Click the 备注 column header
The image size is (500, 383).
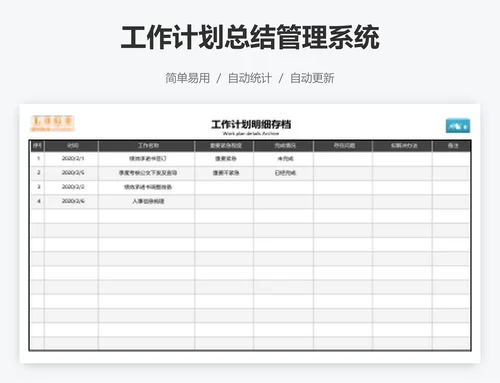(x=452, y=146)
